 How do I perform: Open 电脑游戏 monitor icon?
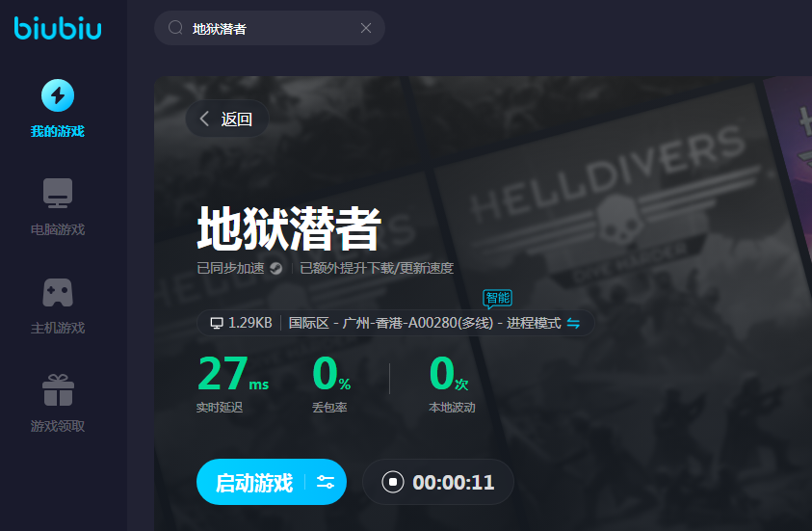pyautogui.click(x=58, y=193)
